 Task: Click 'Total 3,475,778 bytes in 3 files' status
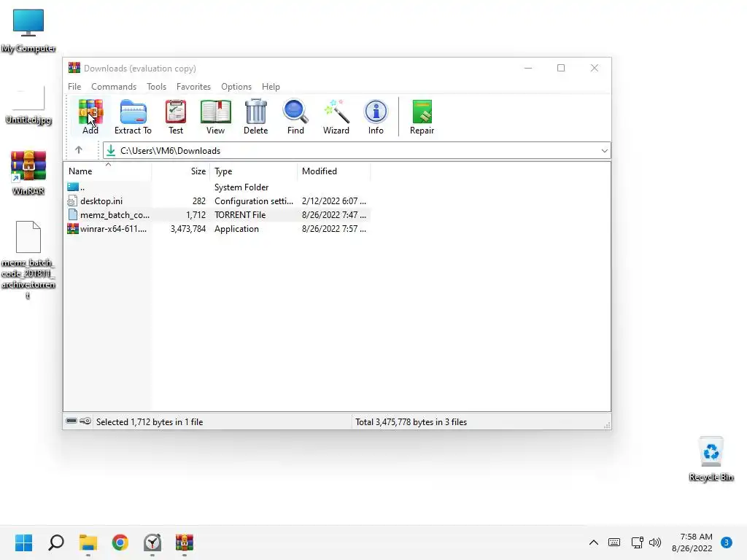point(411,422)
